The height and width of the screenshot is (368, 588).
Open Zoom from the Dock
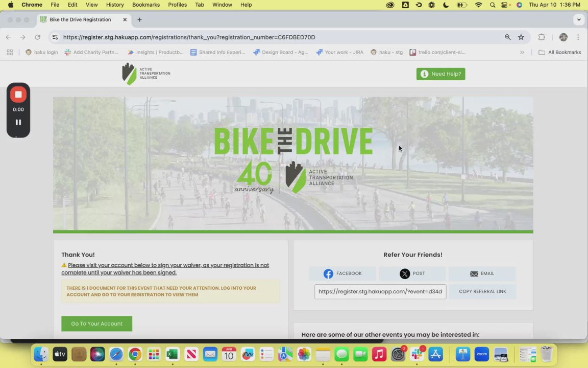[482, 354]
